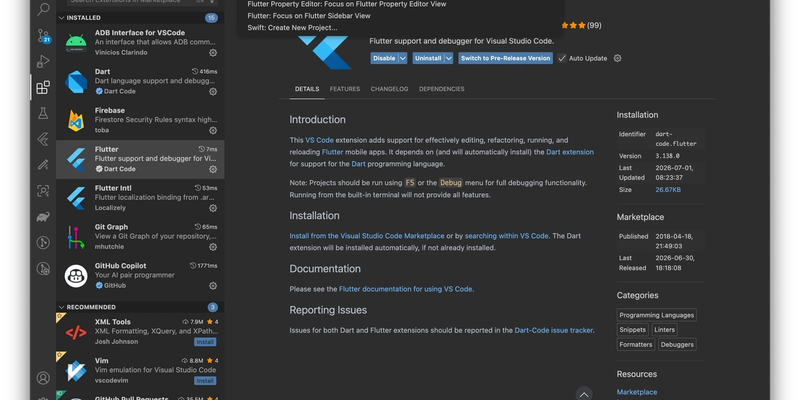Install the XML Tools extension
The width and height of the screenshot is (800, 400).
205,342
